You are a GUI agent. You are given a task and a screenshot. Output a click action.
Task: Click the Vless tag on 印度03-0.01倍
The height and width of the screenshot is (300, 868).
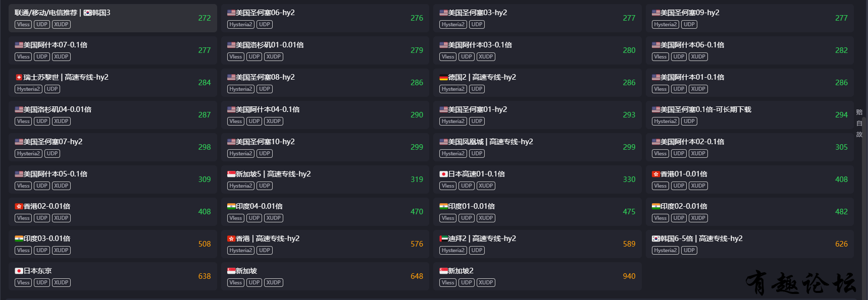[23, 250]
